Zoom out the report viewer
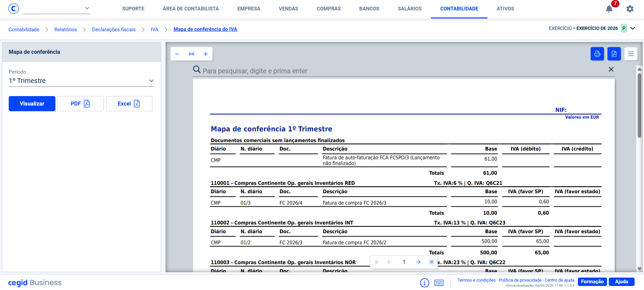The image size is (644, 290). click(x=177, y=54)
